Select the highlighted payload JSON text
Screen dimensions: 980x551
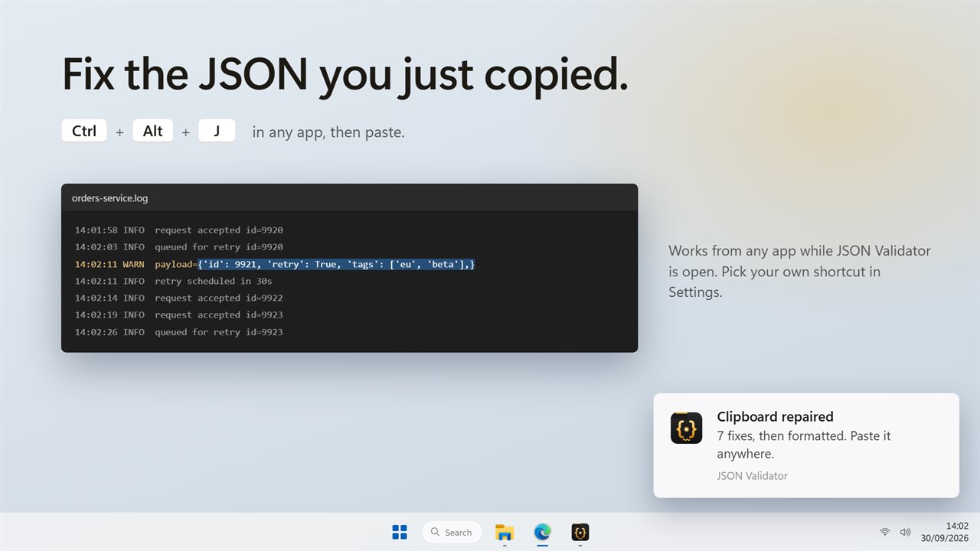(336, 264)
